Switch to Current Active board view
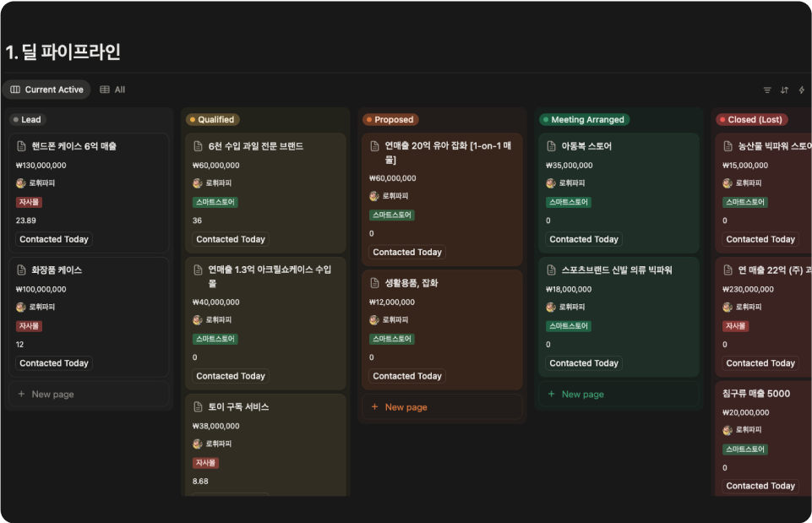Image resolution: width=812 pixels, height=523 pixels. tap(46, 90)
